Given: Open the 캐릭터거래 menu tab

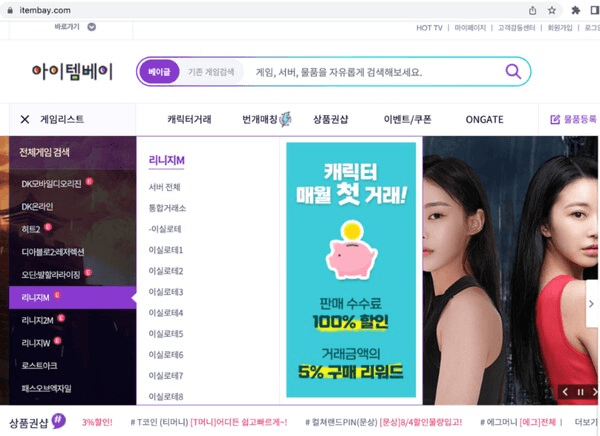Looking at the screenshot, I should 189,119.
